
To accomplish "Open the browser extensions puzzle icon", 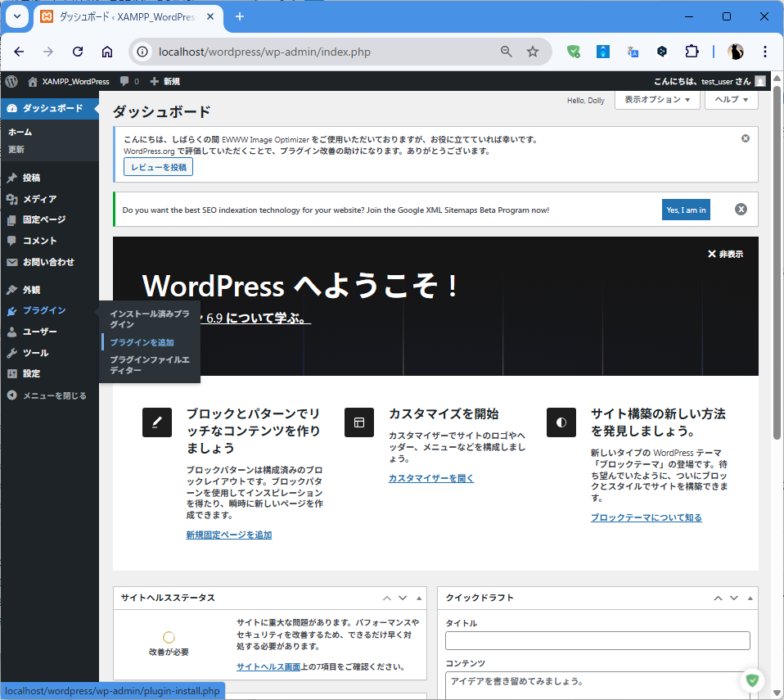I will [692, 52].
